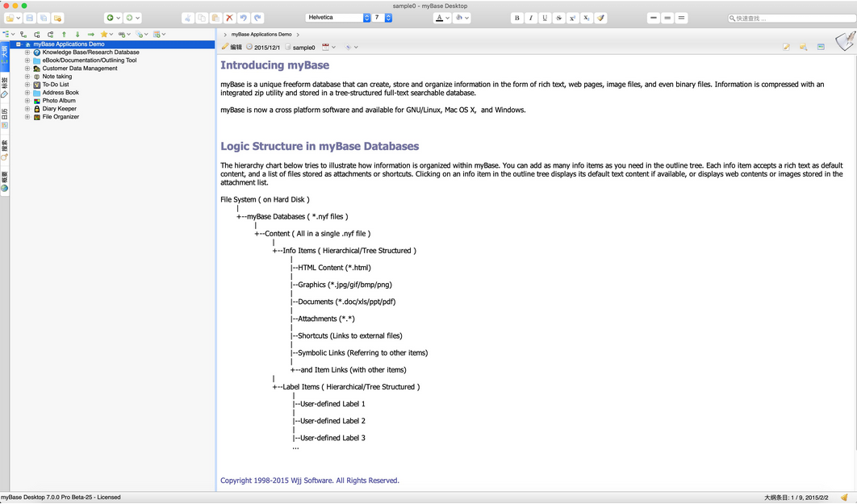Image resolution: width=857 pixels, height=504 pixels.
Task: Expand the Customer Data Management node
Action: 27,69
